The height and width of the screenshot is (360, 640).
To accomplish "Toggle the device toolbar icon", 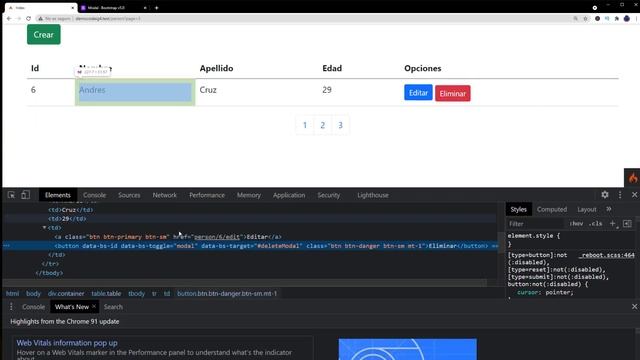I will click(x=25, y=195).
